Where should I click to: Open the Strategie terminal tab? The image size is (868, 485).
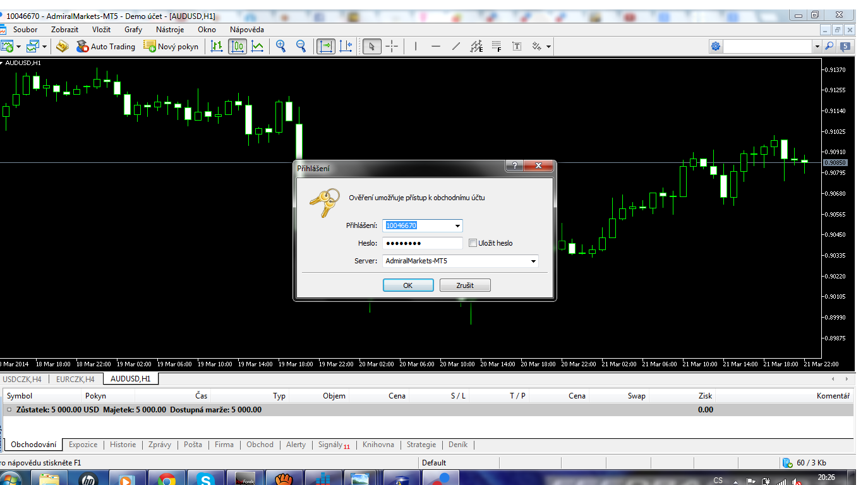(x=421, y=445)
